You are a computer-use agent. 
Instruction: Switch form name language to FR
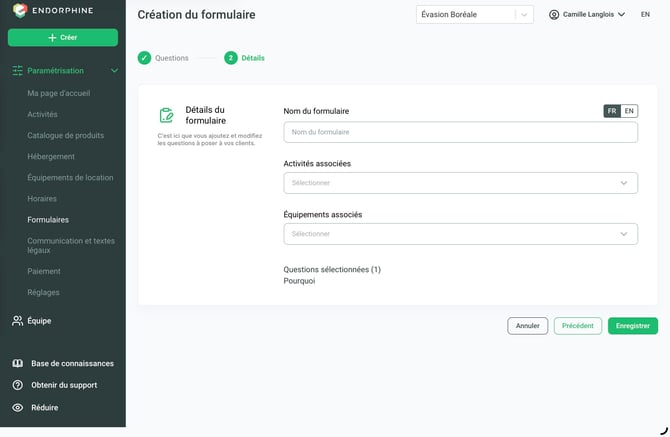click(612, 111)
